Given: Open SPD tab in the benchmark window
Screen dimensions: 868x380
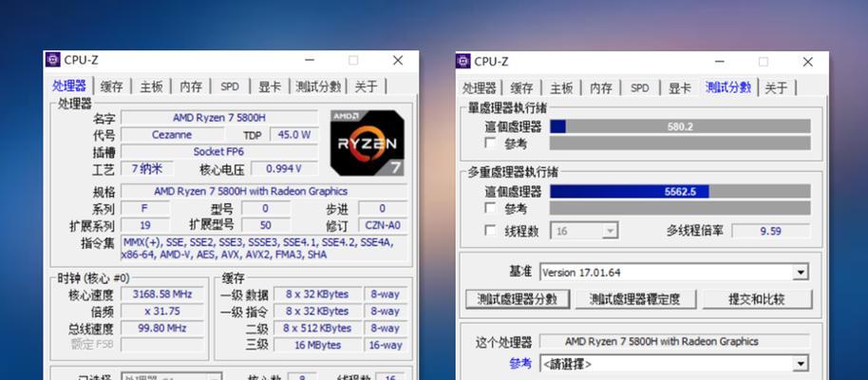Looking at the screenshot, I should [x=640, y=88].
